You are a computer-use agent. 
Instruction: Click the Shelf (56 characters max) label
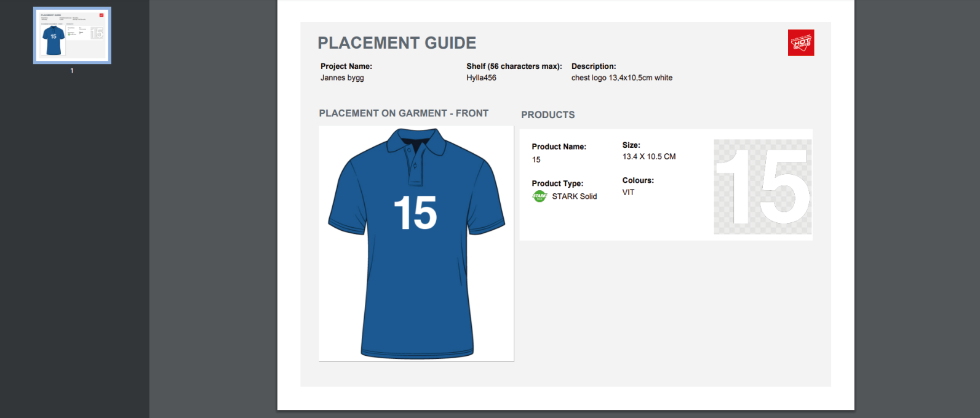pos(514,66)
